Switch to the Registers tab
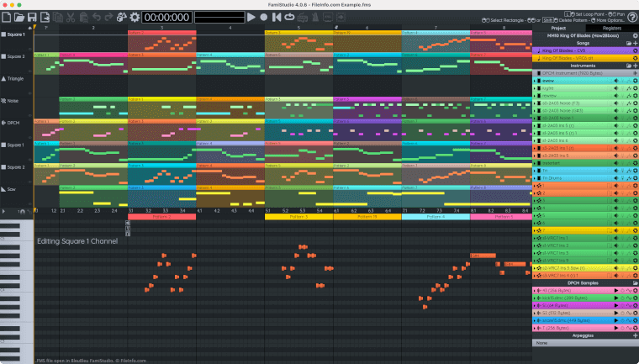 point(611,28)
